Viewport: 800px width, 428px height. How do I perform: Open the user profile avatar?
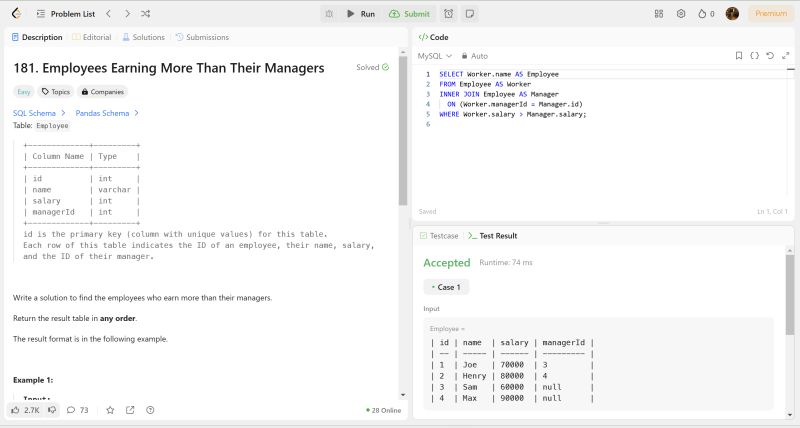pos(732,14)
